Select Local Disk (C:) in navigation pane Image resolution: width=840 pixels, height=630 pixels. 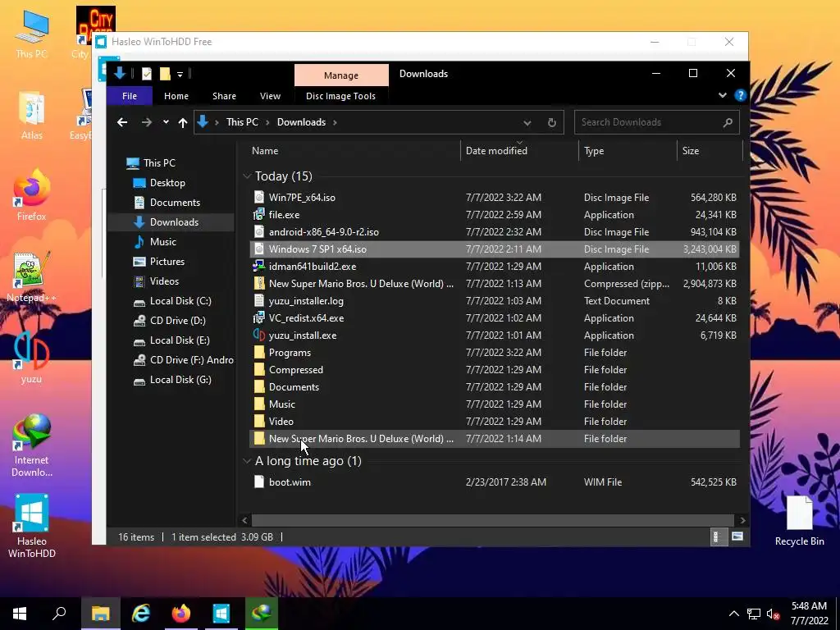point(180,301)
